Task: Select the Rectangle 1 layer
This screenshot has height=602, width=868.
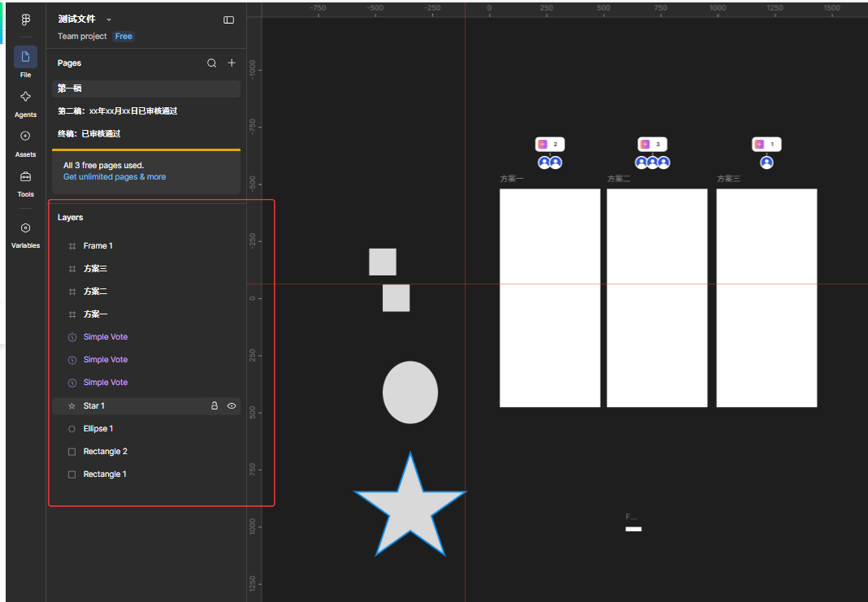Action: pyautogui.click(x=146, y=474)
